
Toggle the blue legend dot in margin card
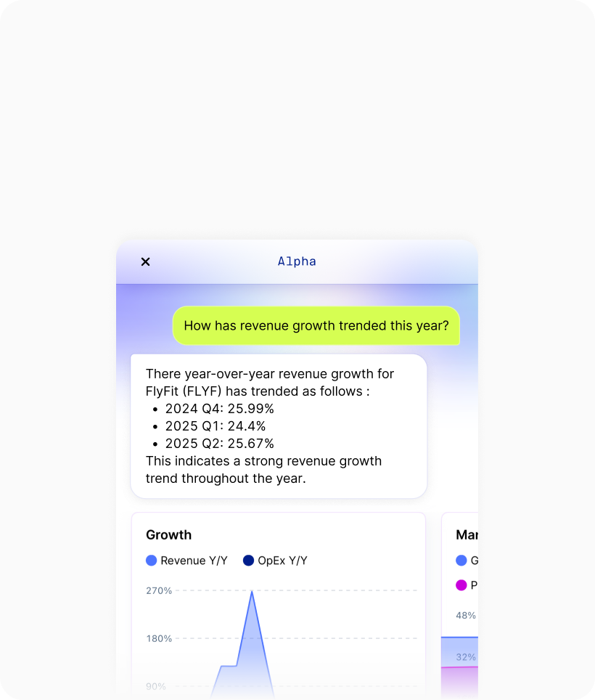(461, 561)
